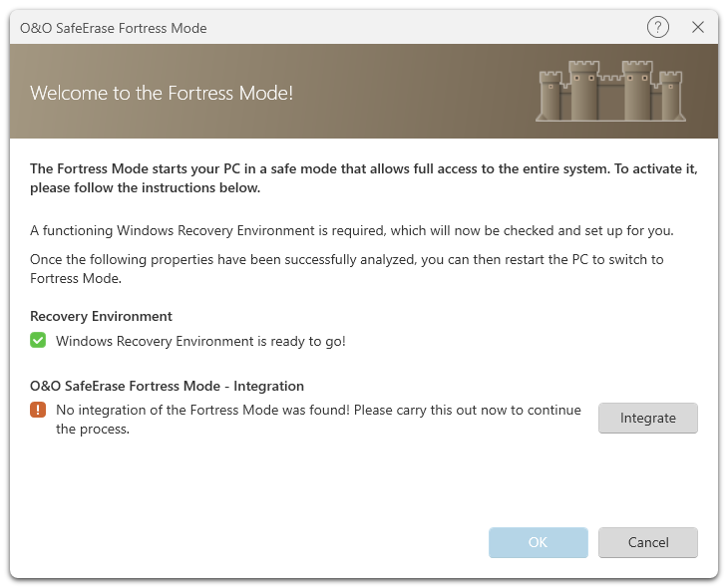The width and height of the screenshot is (728, 588).
Task: Click the green checkmark status icon
Action: click(x=38, y=341)
